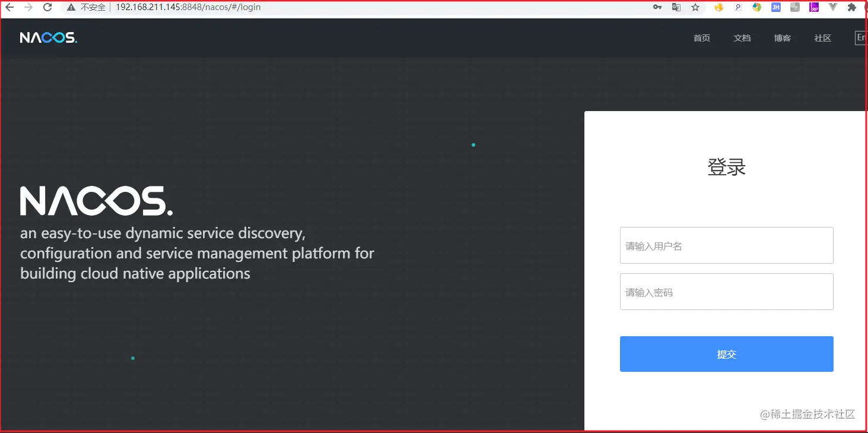Click the browser back arrow
868x433 pixels.
9,7
